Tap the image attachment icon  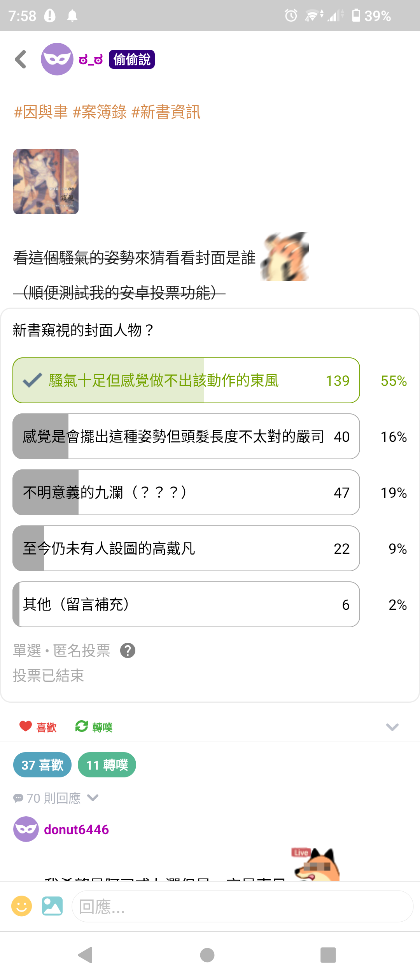tap(52, 906)
